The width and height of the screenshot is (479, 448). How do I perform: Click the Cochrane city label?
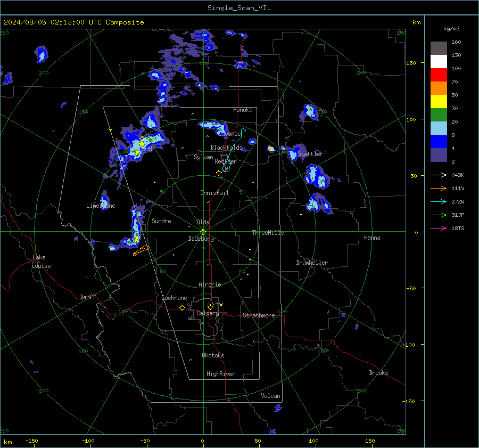174,298
